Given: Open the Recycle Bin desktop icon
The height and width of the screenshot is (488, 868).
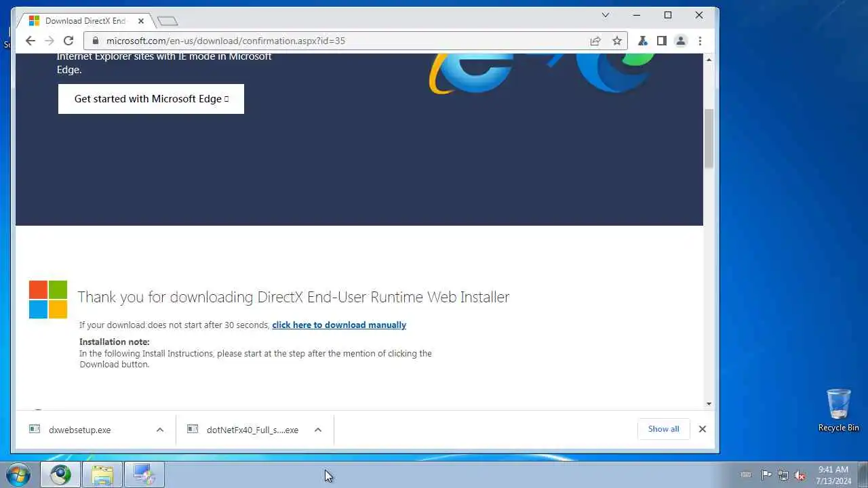Looking at the screenshot, I should [839, 410].
